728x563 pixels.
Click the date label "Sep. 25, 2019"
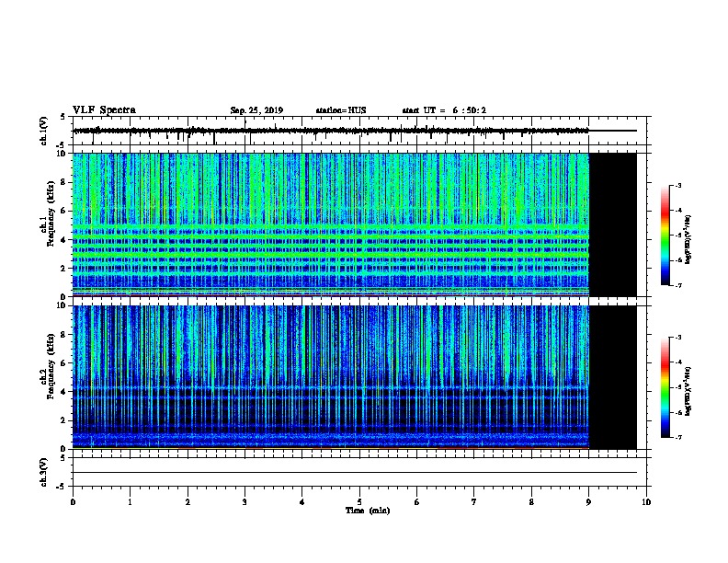click(x=256, y=110)
